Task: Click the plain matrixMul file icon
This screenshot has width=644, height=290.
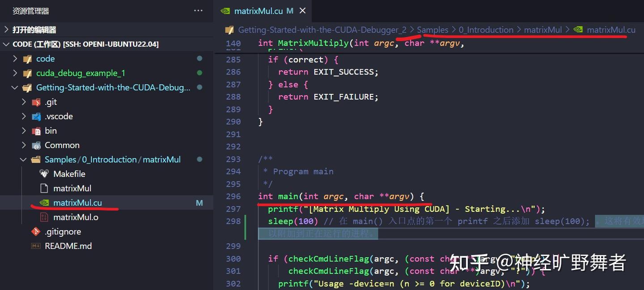Action: pyautogui.click(x=44, y=188)
